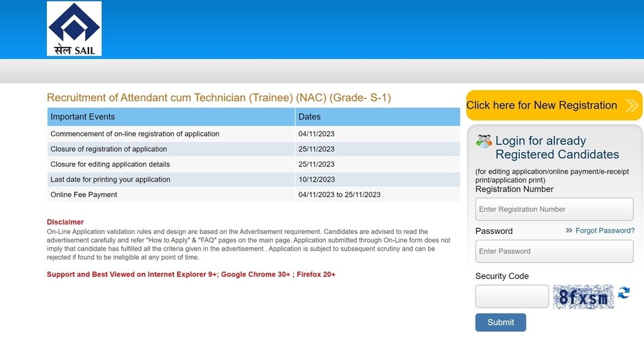
Task: Click the Security Code label
Action: tap(502, 276)
